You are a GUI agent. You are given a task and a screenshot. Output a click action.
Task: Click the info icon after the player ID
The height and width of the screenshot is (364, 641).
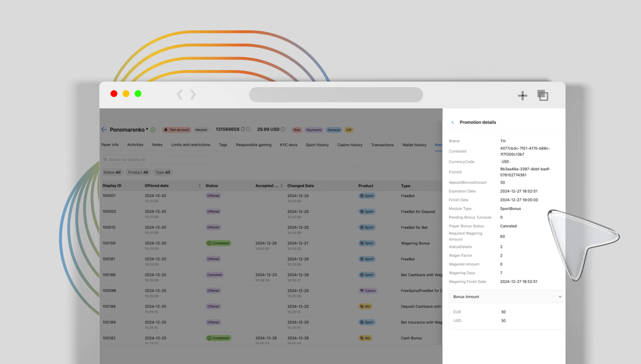[x=248, y=129]
